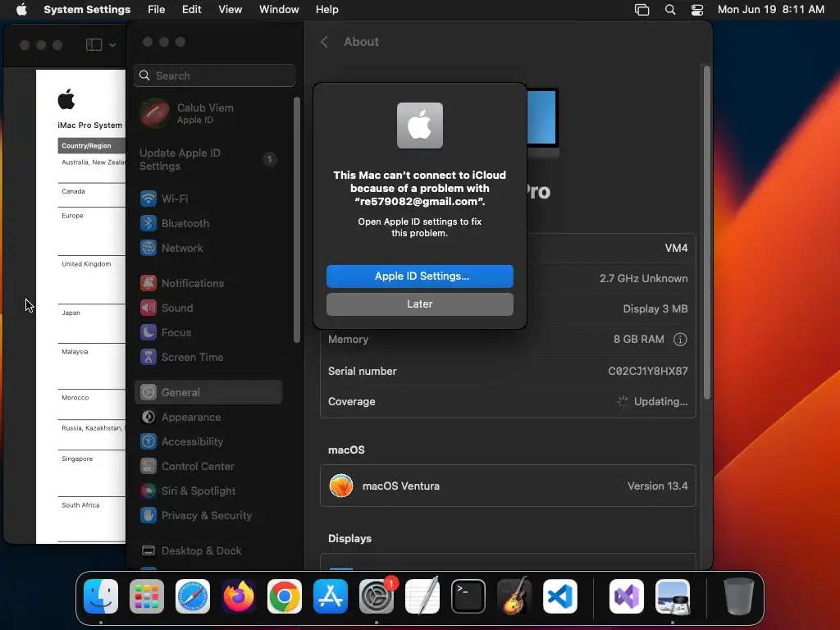This screenshot has width=840, height=630.
Task: Open the System Settings menu
Action: (x=87, y=10)
